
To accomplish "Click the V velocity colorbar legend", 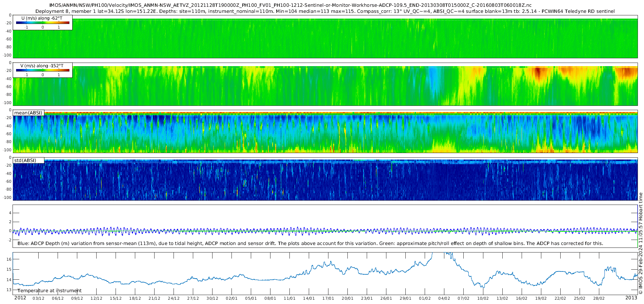I will pos(43,70).
